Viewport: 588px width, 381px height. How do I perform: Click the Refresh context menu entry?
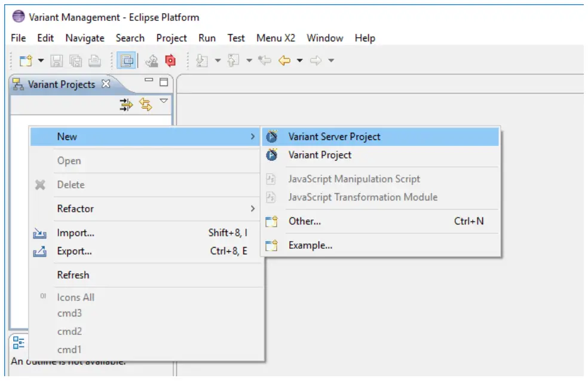point(72,275)
